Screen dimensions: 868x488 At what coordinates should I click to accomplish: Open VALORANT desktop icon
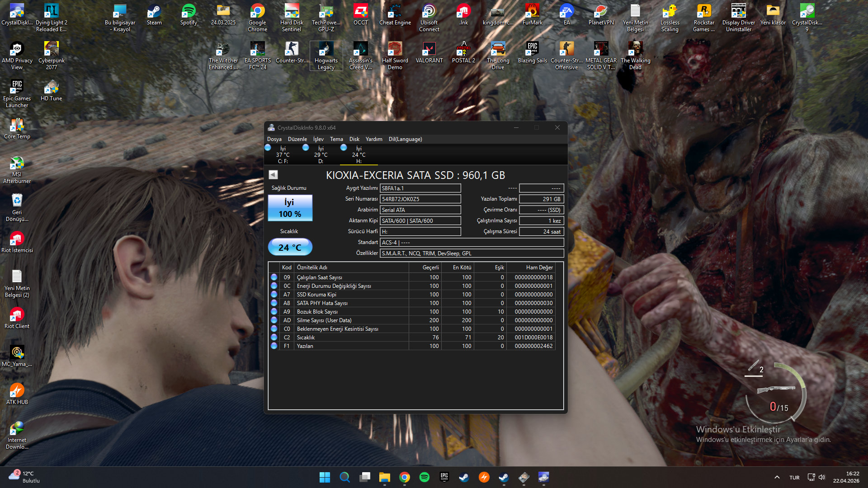[429, 53]
